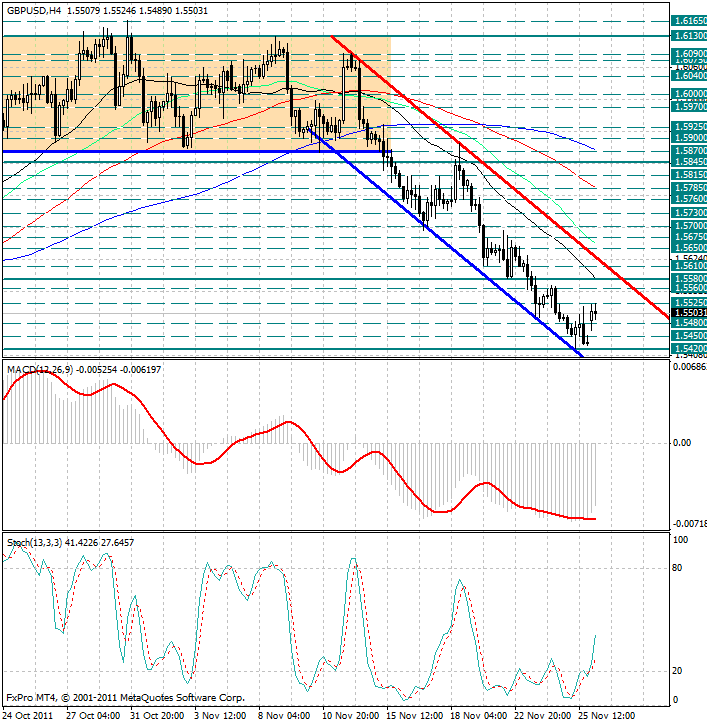Click the 1.5760 price level label

(x=689, y=199)
